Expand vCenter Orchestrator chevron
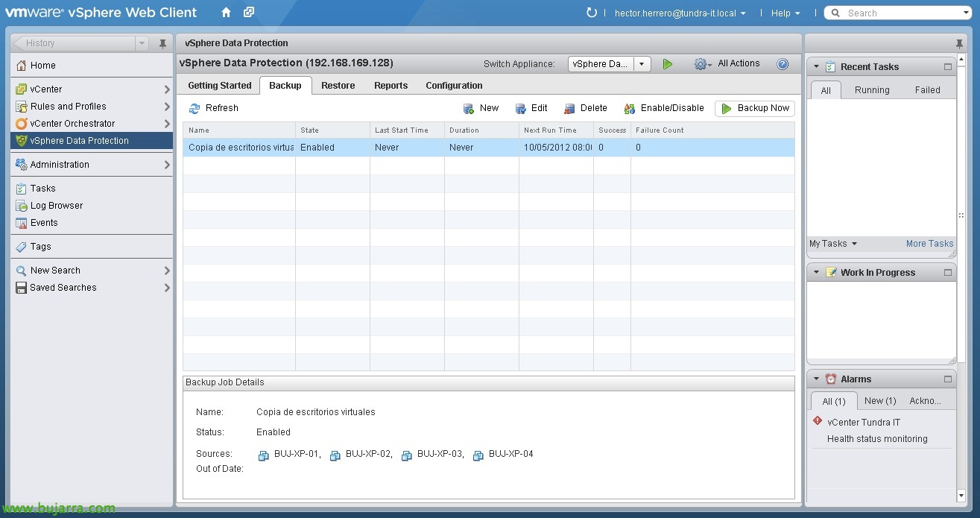 tap(167, 124)
